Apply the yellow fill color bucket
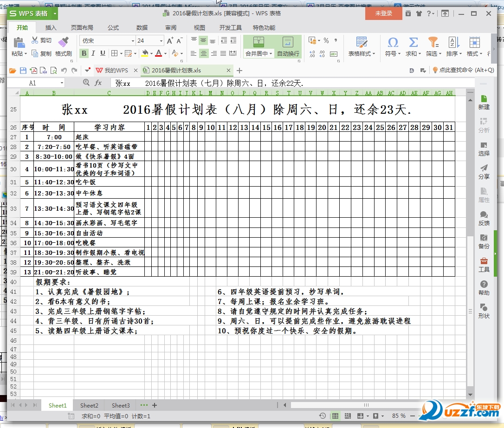504x428 pixels. (145, 53)
